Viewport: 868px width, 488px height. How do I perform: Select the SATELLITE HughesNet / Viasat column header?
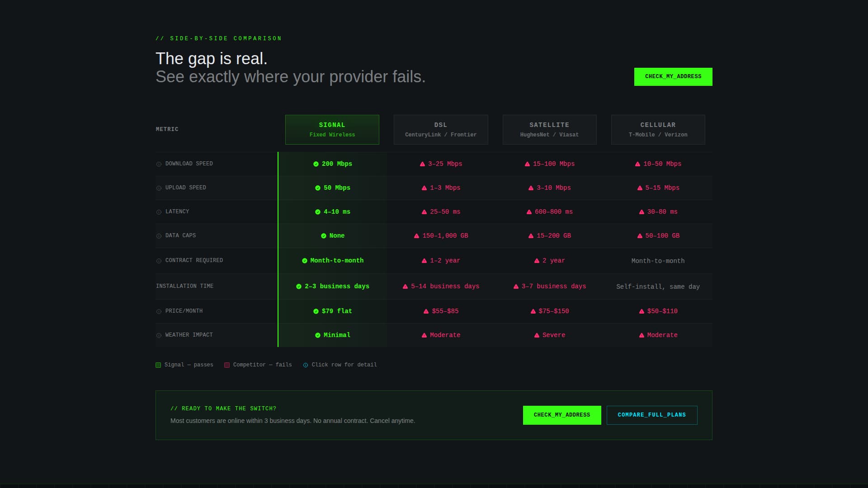click(550, 130)
